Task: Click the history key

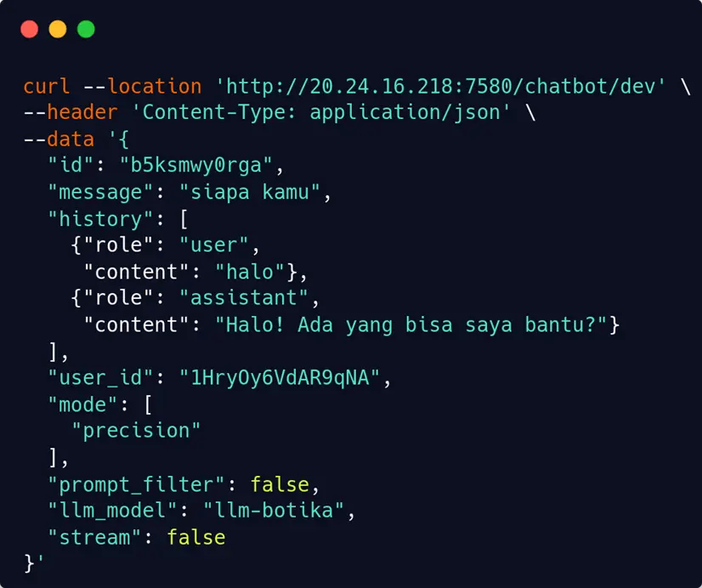Action: coord(101,219)
